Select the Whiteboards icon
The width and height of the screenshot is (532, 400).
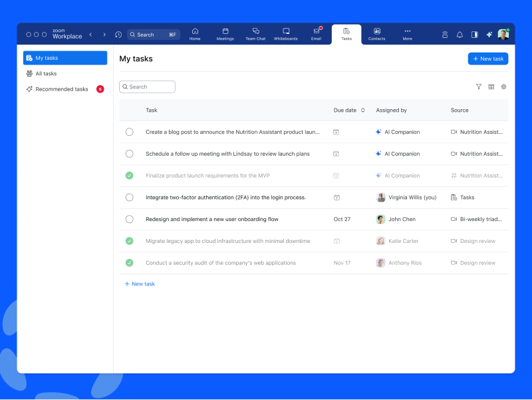286,33
